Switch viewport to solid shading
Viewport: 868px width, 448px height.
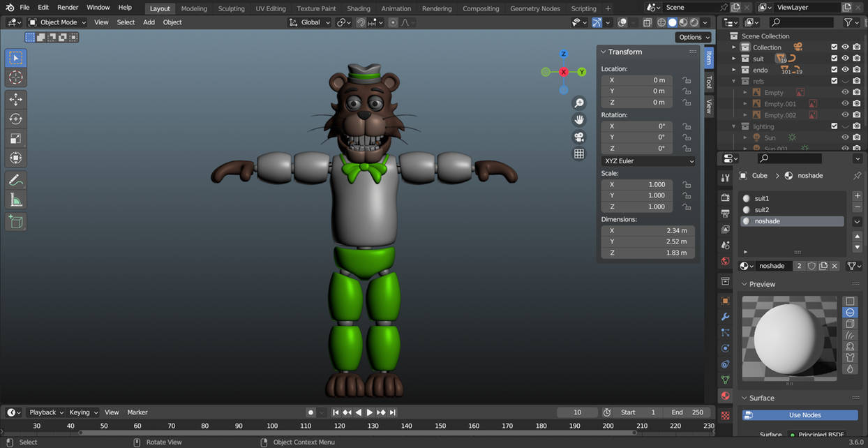673,22
